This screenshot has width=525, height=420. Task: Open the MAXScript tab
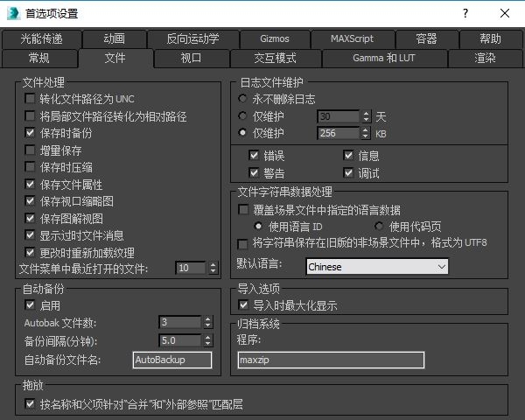pyautogui.click(x=353, y=39)
